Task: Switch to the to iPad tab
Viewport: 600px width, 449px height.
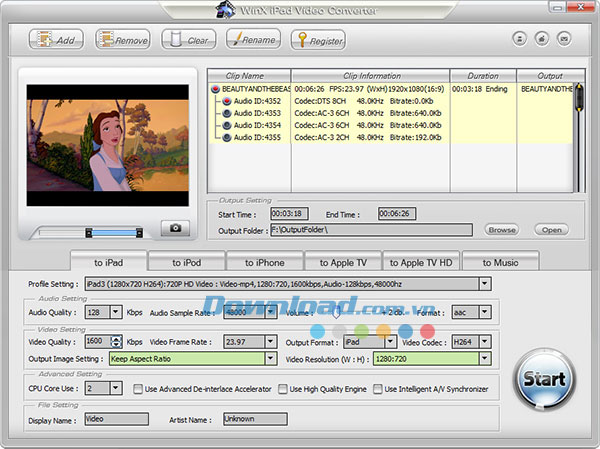Action: pyautogui.click(x=109, y=263)
